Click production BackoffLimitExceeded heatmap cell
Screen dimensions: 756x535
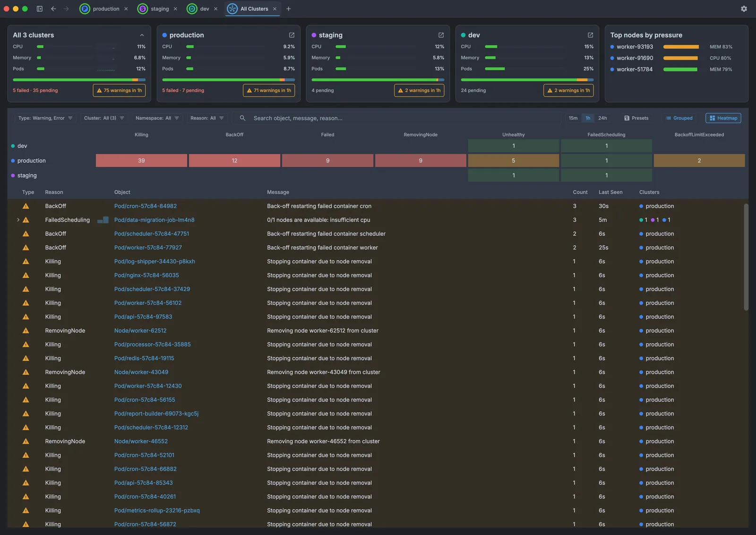click(699, 161)
